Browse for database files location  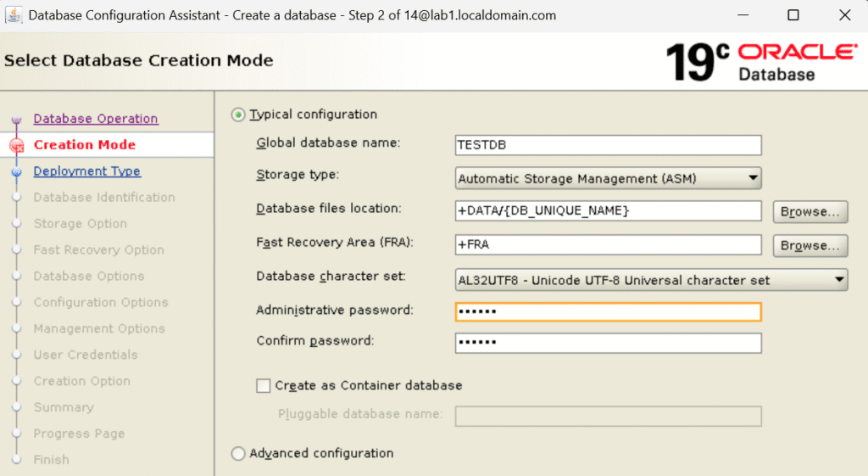[810, 211]
